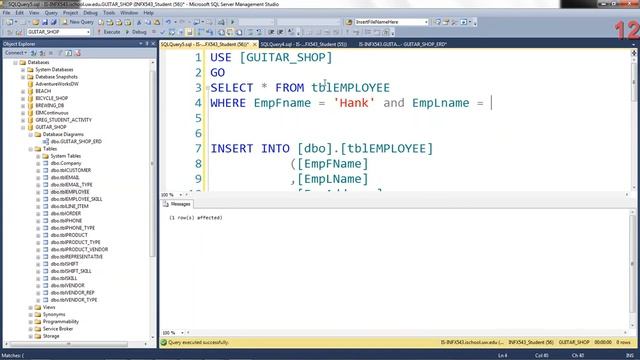Select the dbo.tblPRODUCT_VENDOR table

(x=79, y=249)
